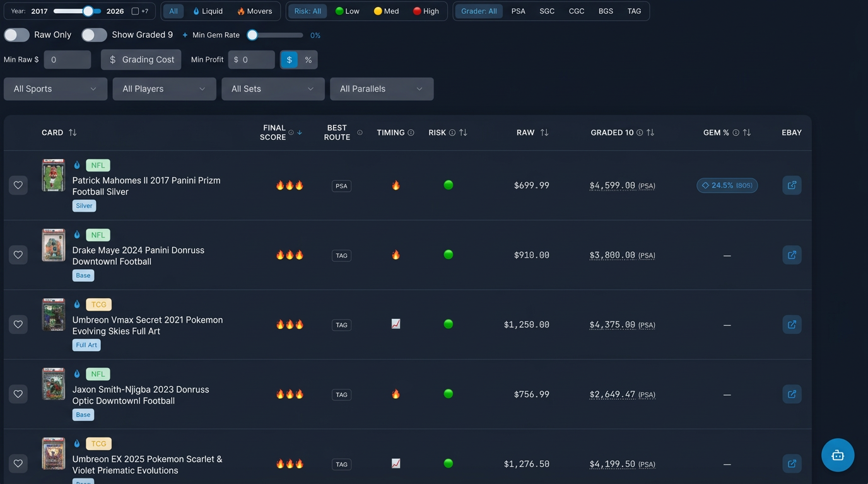The height and width of the screenshot is (484, 868).
Task: Open the All Parallels dropdown
Action: pyautogui.click(x=381, y=89)
